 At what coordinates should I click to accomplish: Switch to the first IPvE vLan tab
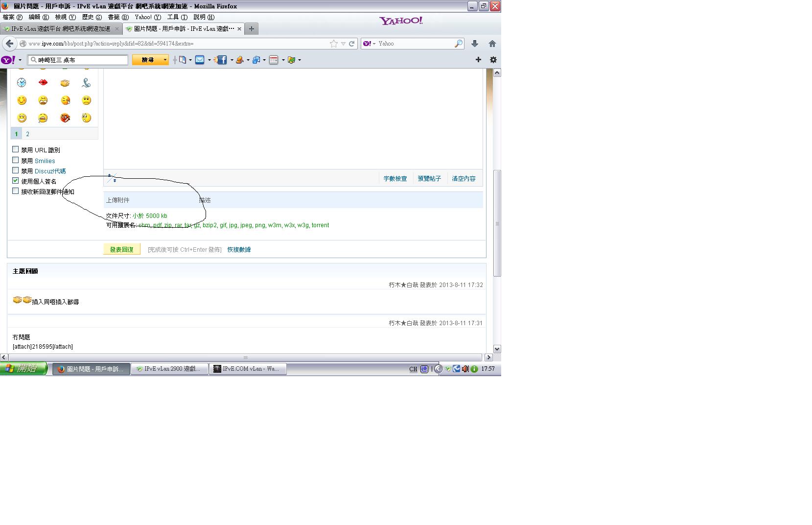(61, 29)
